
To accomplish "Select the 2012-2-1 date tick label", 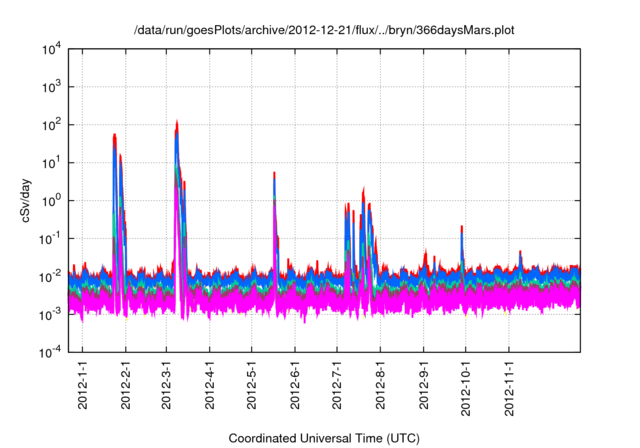I will coord(125,386).
